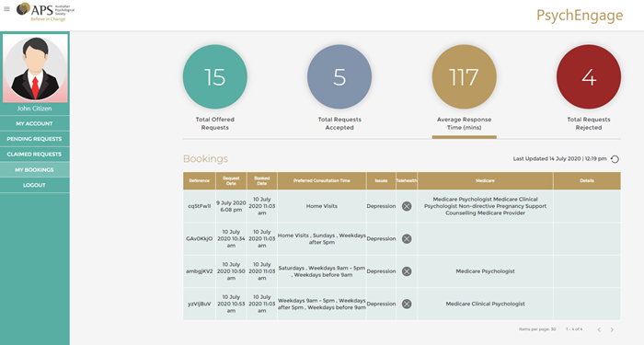Click the refresh bookings icon
The image size is (644, 345).
click(615, 159)
